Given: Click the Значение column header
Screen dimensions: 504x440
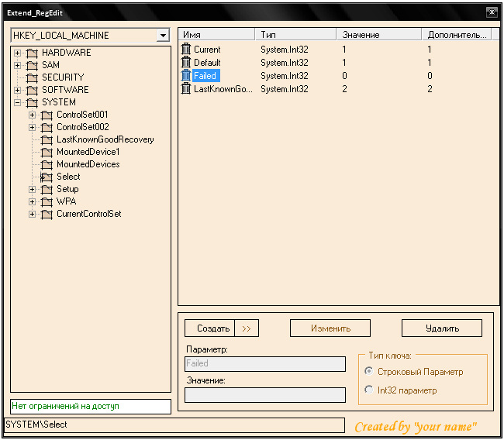Looking at the screenshot, I should tap(380, 35).
